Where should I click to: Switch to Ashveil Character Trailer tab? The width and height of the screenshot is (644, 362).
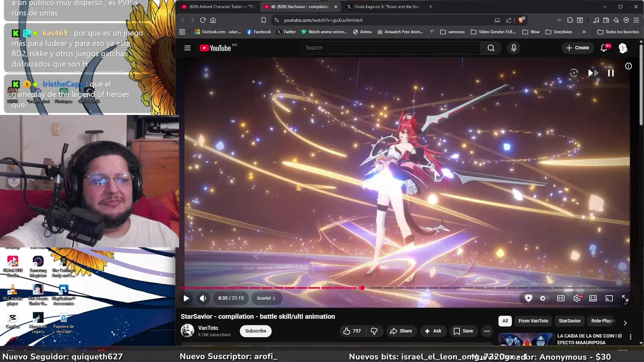point(218,7)
